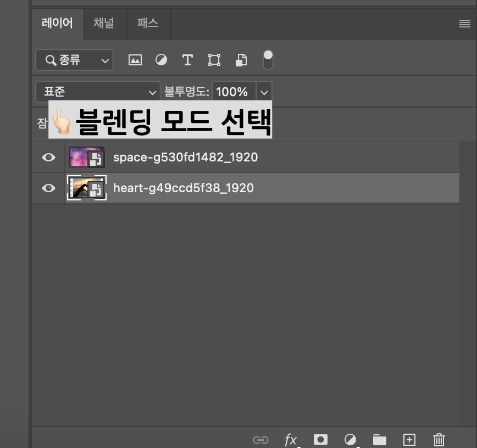Image resolution: width=477 pixels, height=448 pixels.
Task: Switch to the 채널 tab
Action: (104, 24)
